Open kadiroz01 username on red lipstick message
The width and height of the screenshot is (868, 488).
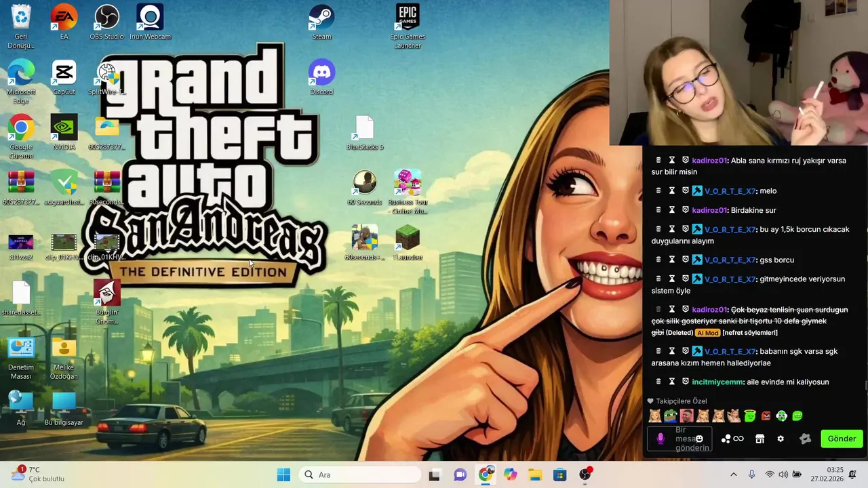709,161
